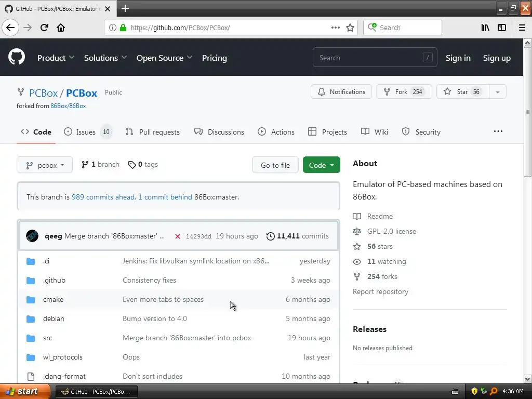
Task: Close the GitHub PCBox tab
Action: (108, 9)
